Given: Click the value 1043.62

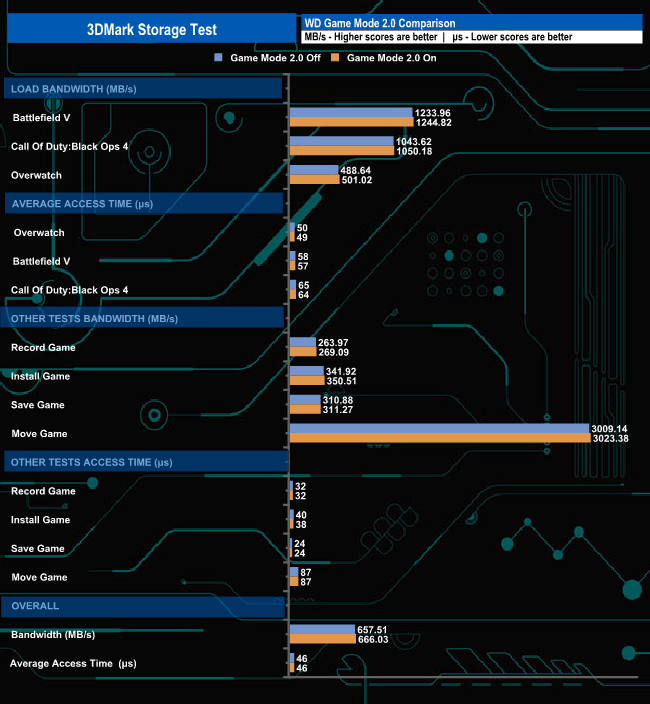Looking at the screenshot, I should (x=413, y=141).
